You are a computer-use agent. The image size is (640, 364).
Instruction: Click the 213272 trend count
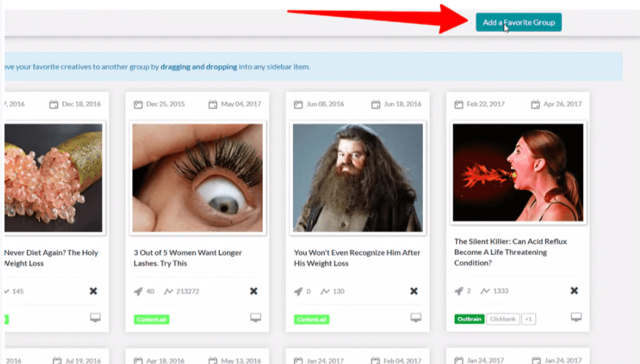tap(188, 291)
